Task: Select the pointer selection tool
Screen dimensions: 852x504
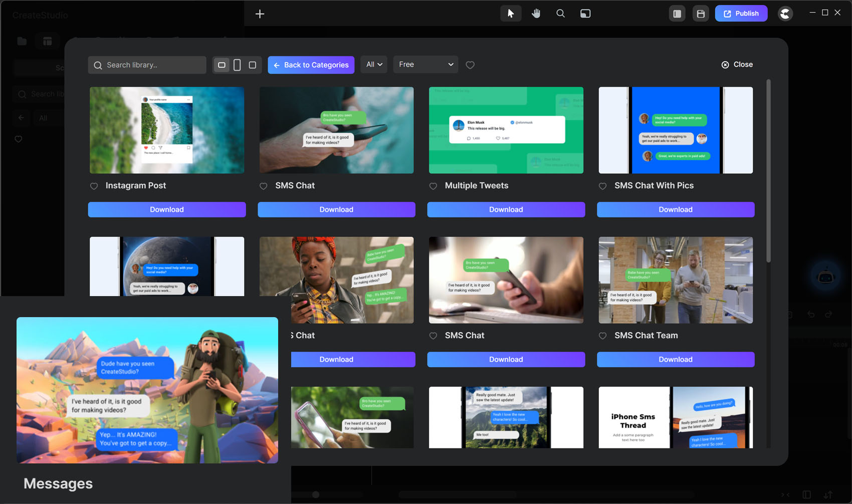Action: pyautogui.click(x=511, y=14)
